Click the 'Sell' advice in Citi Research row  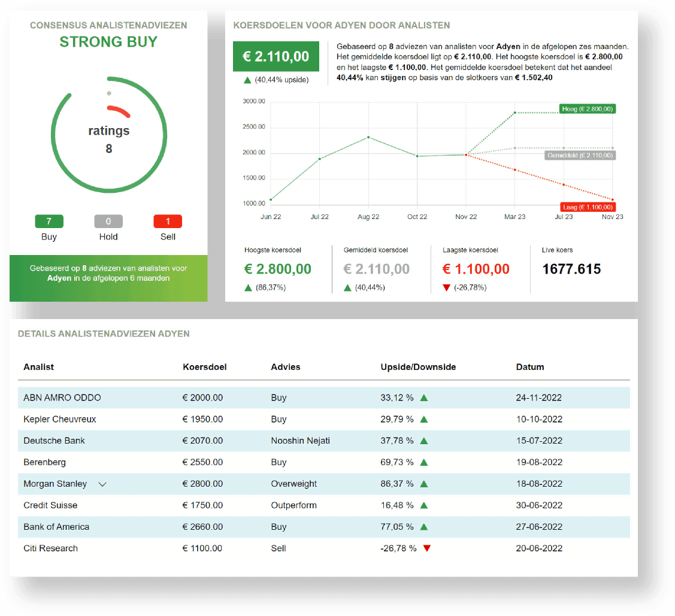pyautogui.click(x=279, y=548)
